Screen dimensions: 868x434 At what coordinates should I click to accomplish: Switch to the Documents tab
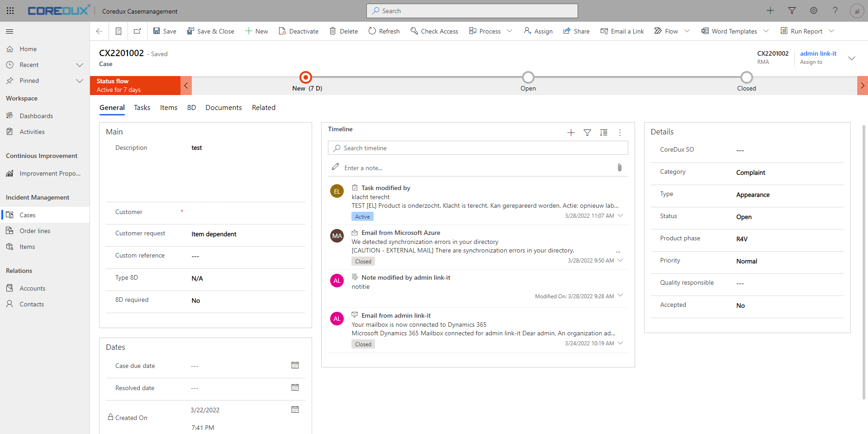[x=223, y=108]
